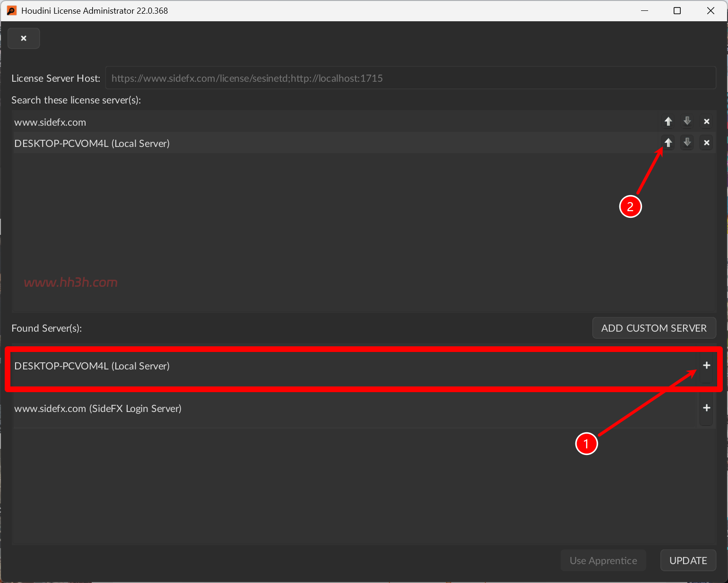Maximize the Houdini License Administrator window
The height and width of the screenshot is (583, 728).
pyautogui.click(x=677, y=10)
